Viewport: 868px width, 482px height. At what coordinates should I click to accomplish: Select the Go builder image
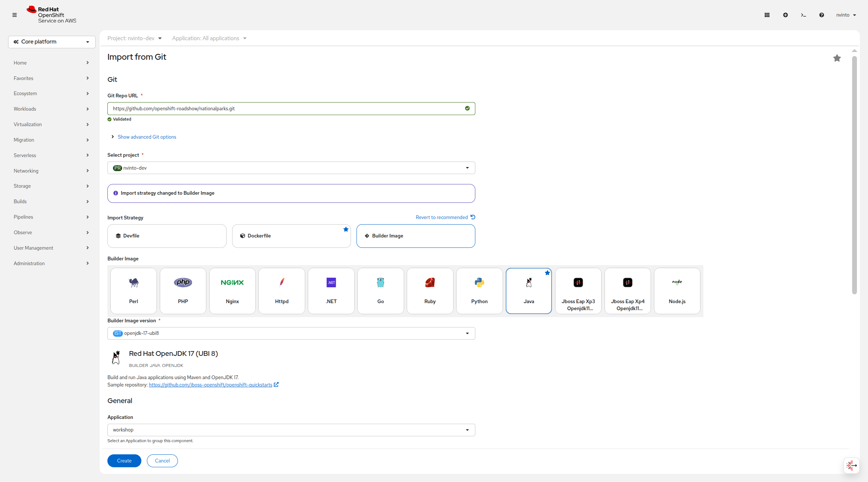380,291
